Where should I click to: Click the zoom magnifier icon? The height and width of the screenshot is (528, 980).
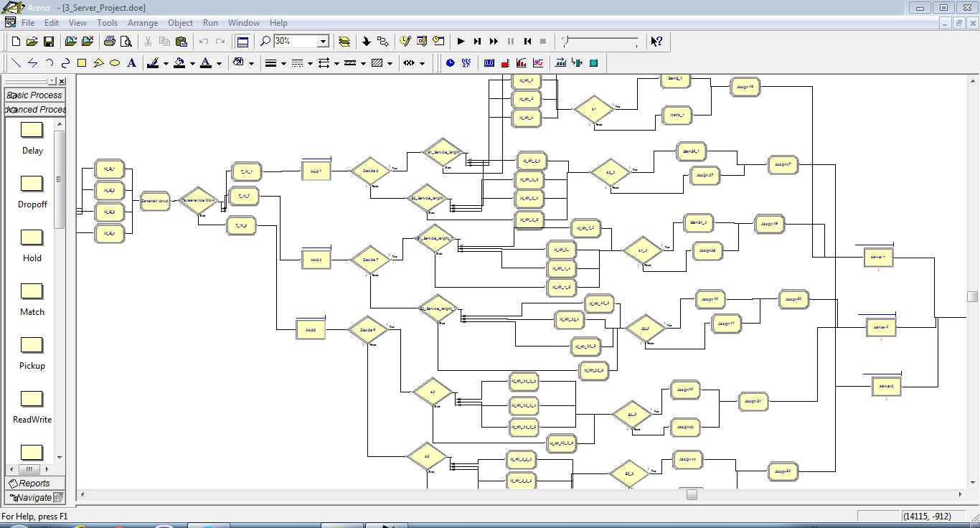coord(265,42)
